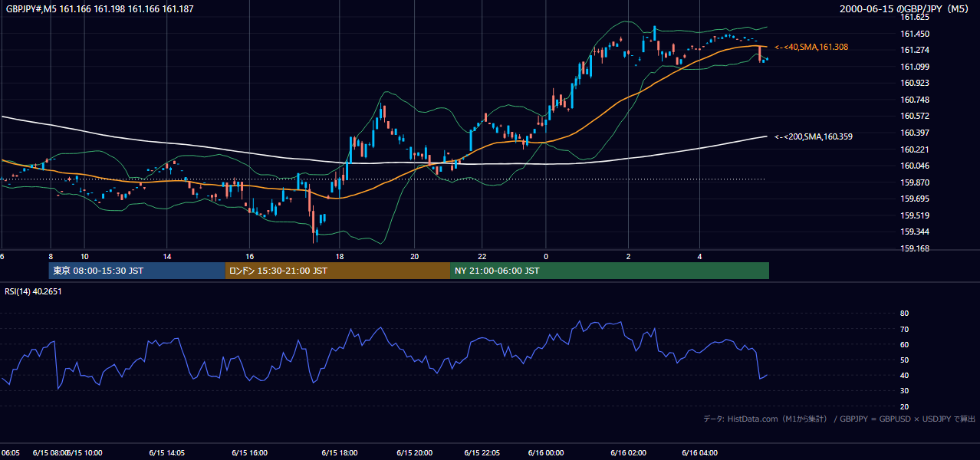Click the RSI(14) 40.2651 indicator label
The height and width of the screenshot is (460, 980).
coord(33,291)
